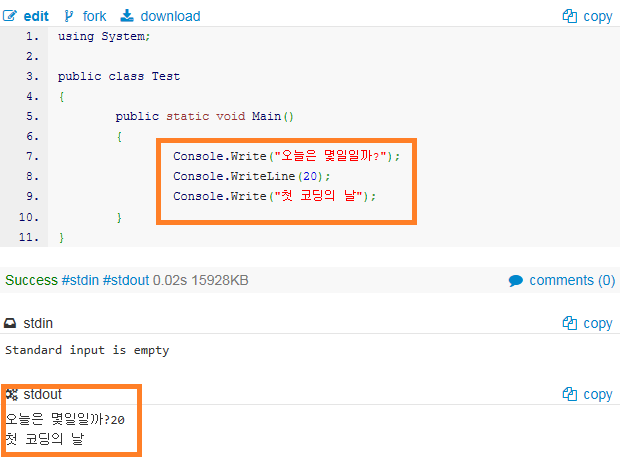
Task: Click 'public class Test' code line
Action: [119, 76]
